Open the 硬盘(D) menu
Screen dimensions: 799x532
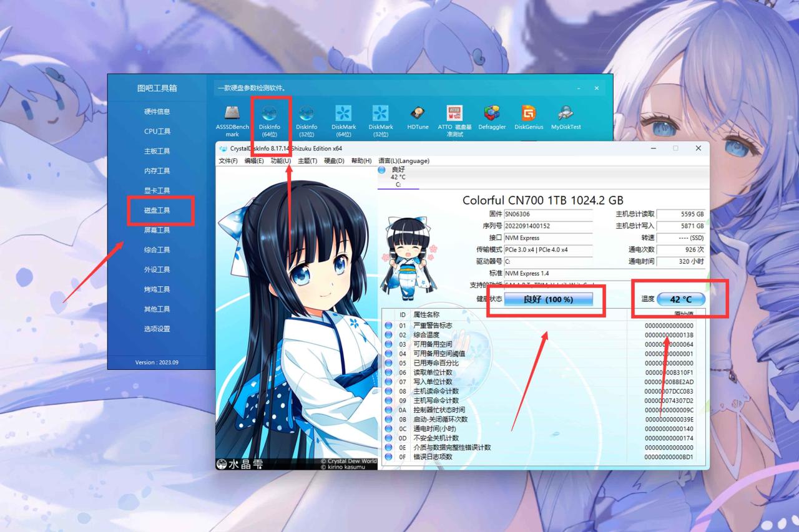[x=334, y=161]
